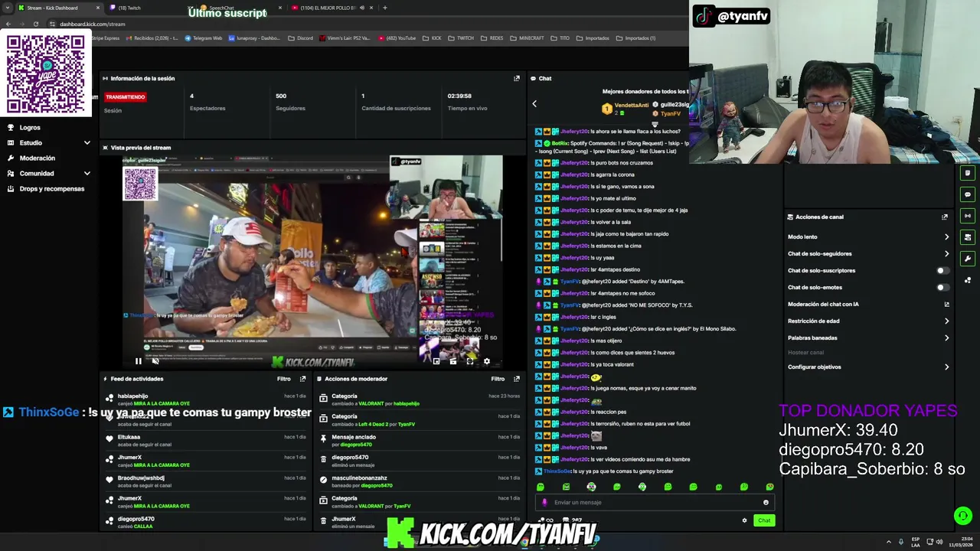Open the wrench tool in right sidebar
Viewport: 980px width, 551px height.
(x=968, y=259)
